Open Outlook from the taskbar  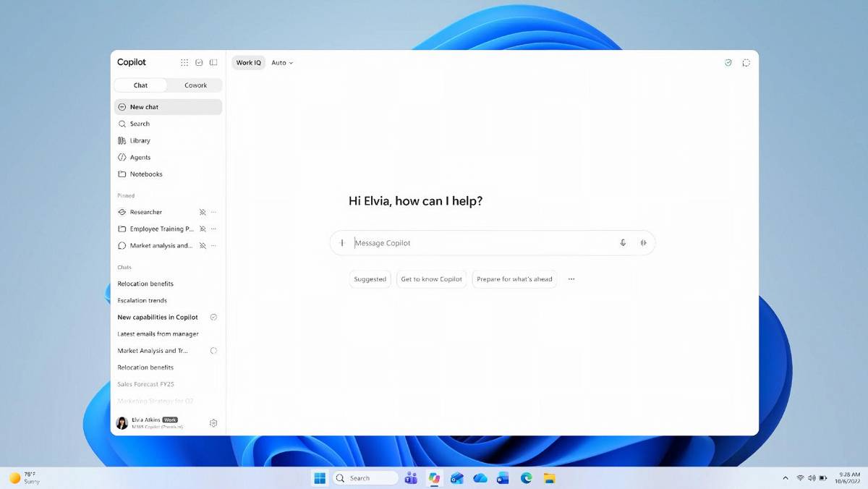coord(457,478)
